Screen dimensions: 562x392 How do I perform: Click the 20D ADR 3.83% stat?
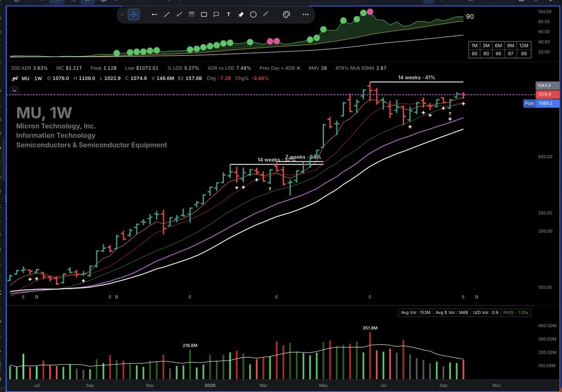pos(29,68)
